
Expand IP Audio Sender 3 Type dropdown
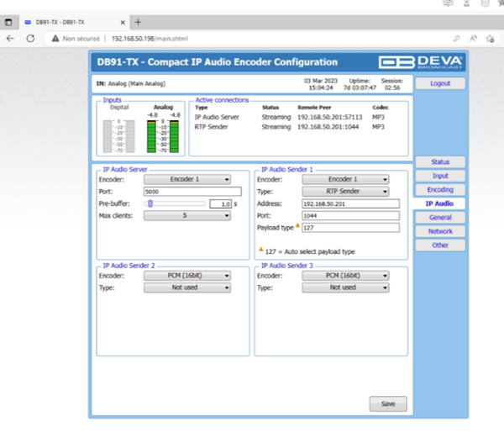tap(345, 288)
